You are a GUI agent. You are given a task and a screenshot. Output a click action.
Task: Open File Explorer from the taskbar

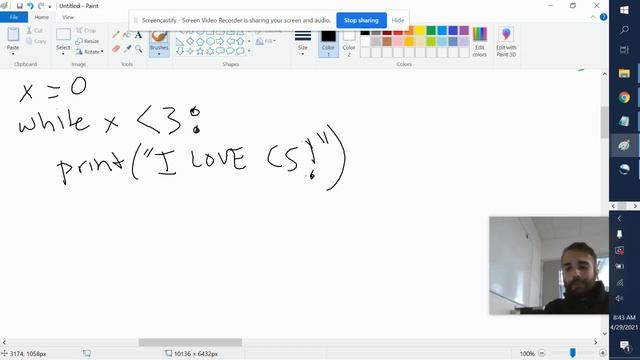pyautogui.click(x=624, y=73)
